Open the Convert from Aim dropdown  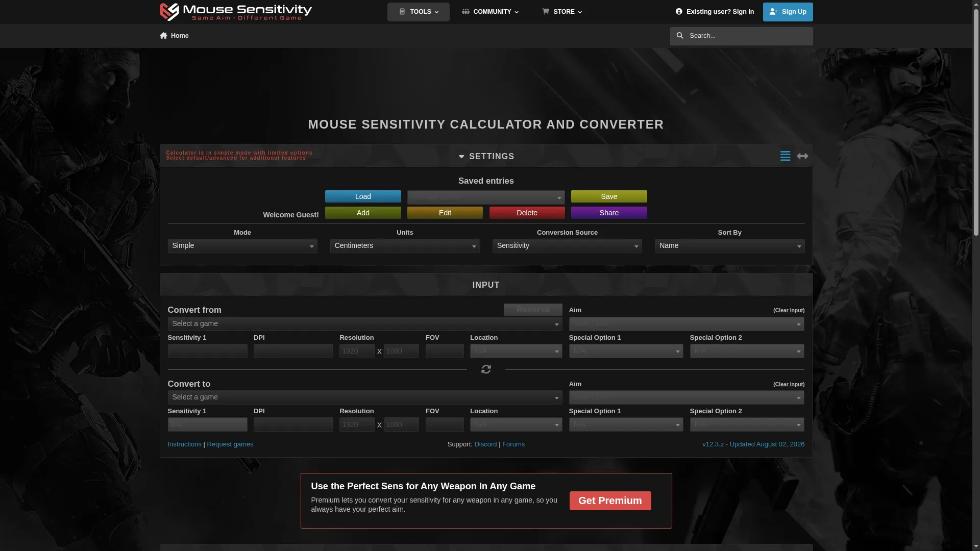coord(687,324)
